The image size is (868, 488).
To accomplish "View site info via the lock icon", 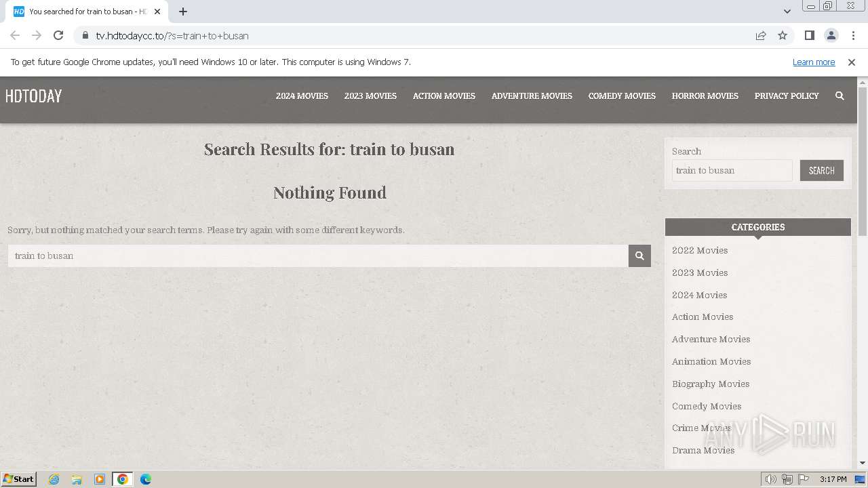I will (85, 35).
